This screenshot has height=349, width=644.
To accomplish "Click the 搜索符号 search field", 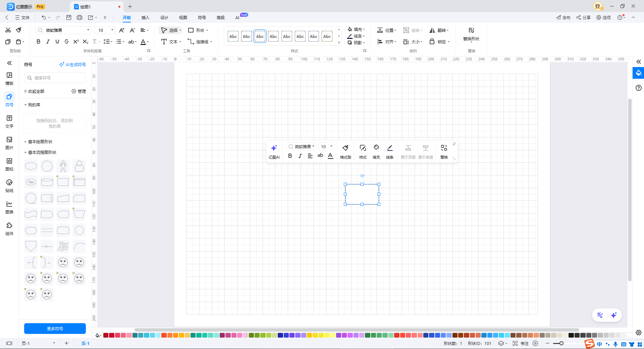I will tap(55, 78).
